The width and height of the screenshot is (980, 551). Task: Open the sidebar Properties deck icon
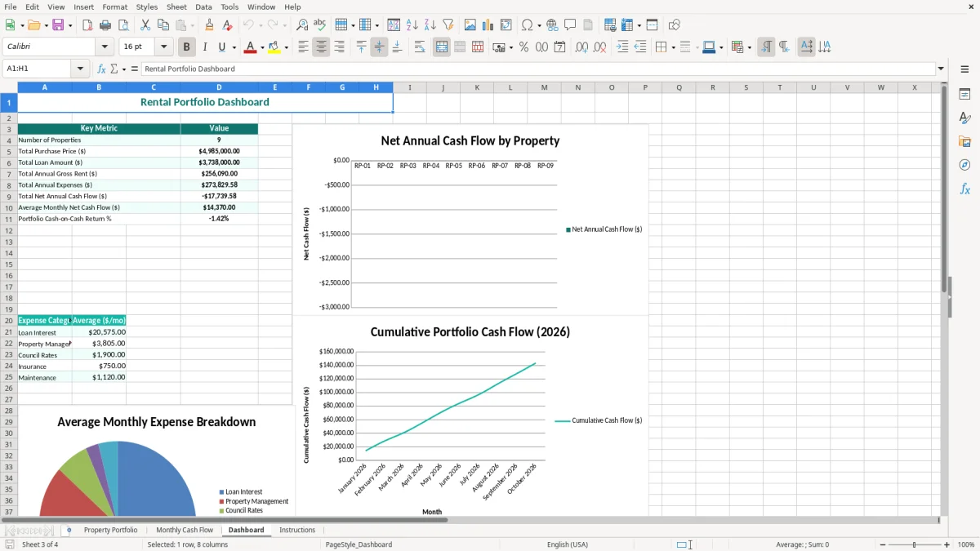tap(964, 94)
